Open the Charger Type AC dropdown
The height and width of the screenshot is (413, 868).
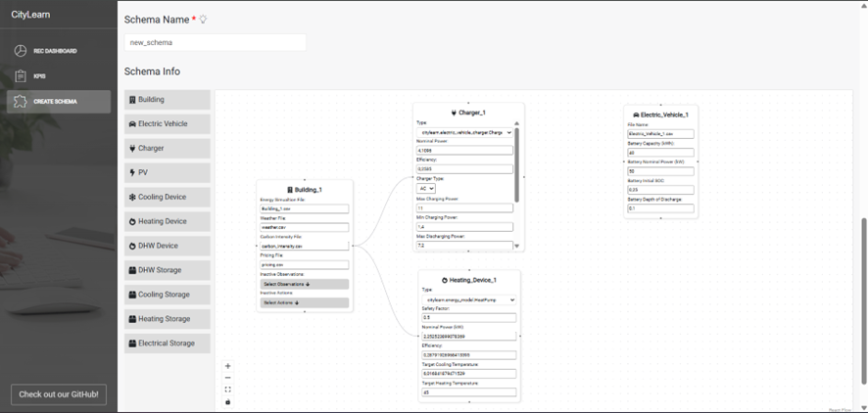(x=425, y=189)
